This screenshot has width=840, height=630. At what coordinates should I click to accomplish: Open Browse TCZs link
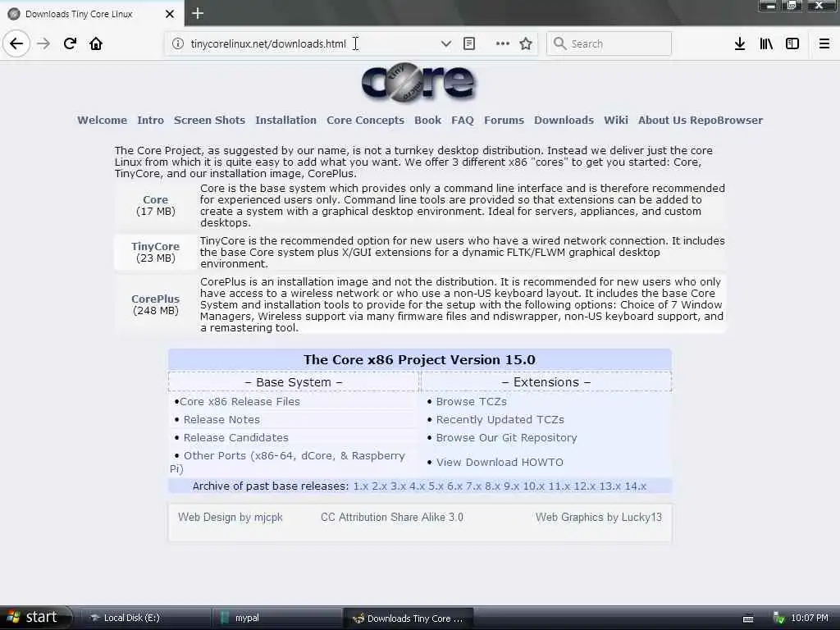click(472, 402)
